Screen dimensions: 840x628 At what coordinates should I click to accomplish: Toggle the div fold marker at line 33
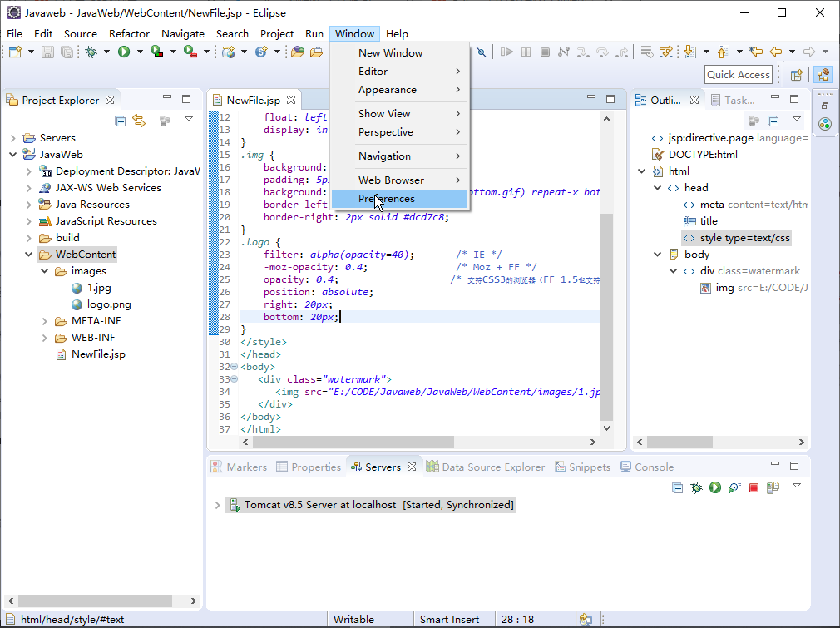[234, 378]
